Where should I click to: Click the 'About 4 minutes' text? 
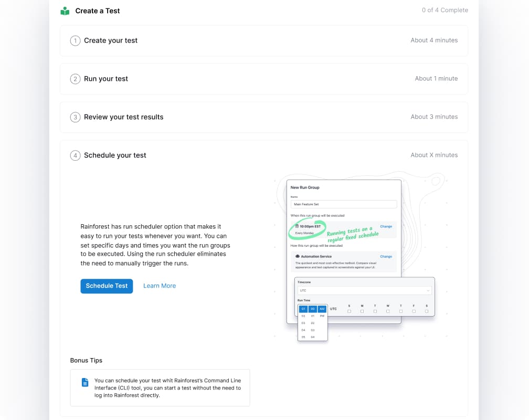click(434, 40)
